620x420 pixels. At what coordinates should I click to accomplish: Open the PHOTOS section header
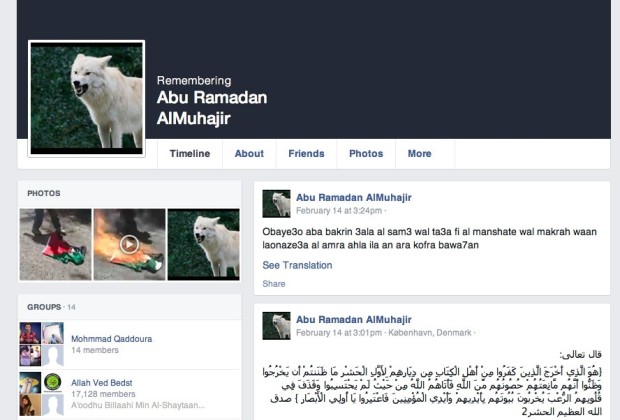point(44,193)
